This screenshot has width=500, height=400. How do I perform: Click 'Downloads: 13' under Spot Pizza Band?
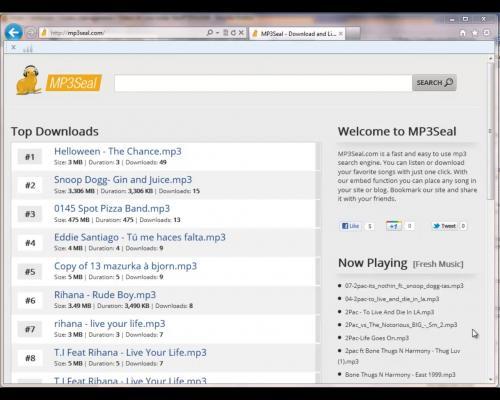(160, 220)
